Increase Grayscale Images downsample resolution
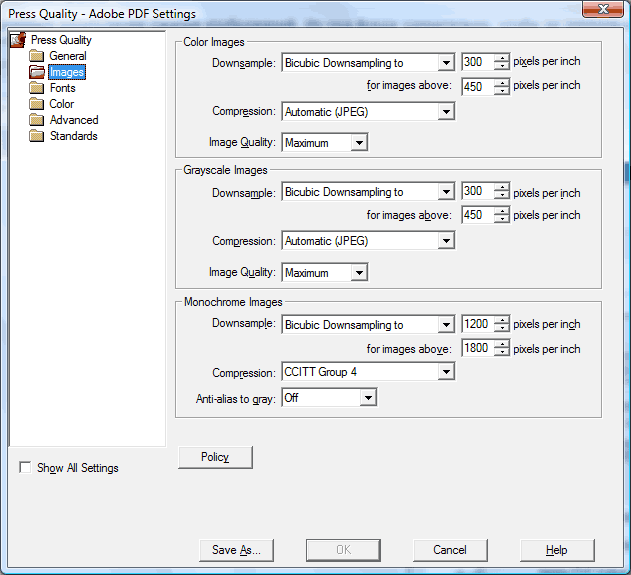Viewport: 631px width, 575px height. (x=502, y=187)
